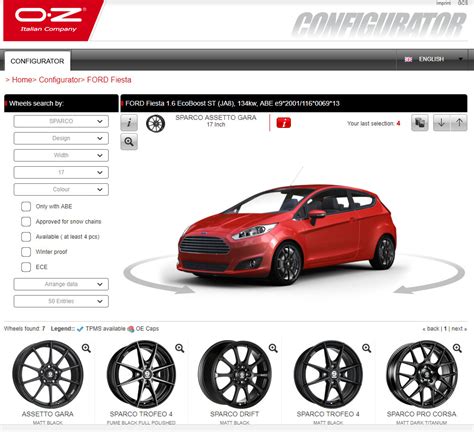Open the 50 Entries dropdown
474x432 pixels.
pyautogui.click(x=61, y=301)
